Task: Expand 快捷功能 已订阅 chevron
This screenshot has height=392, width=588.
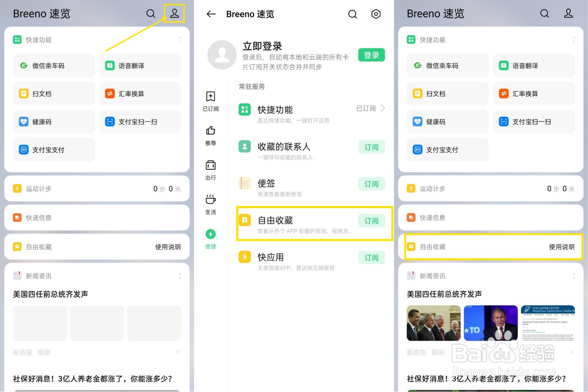Action: (x=383, y=108)
